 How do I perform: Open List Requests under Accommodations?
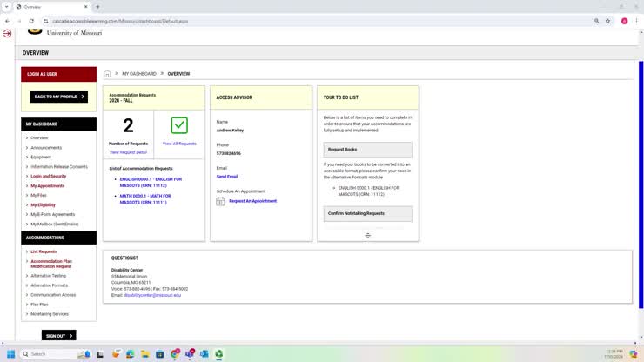(44, 251)
